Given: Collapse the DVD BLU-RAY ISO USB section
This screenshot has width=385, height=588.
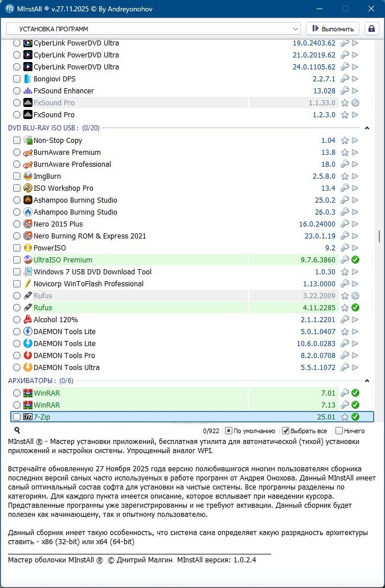Looking at the screenshot, I should 367,128.
